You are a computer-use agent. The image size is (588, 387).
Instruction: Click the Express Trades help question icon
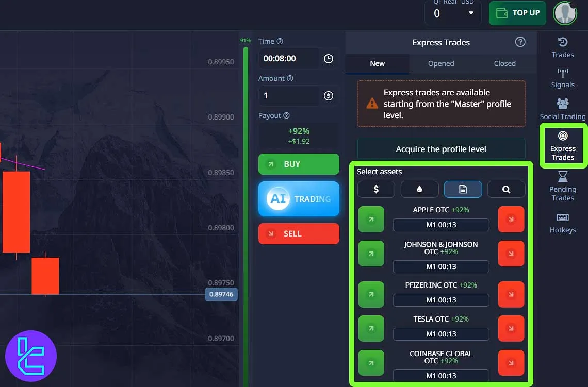[x=520, y=42]
